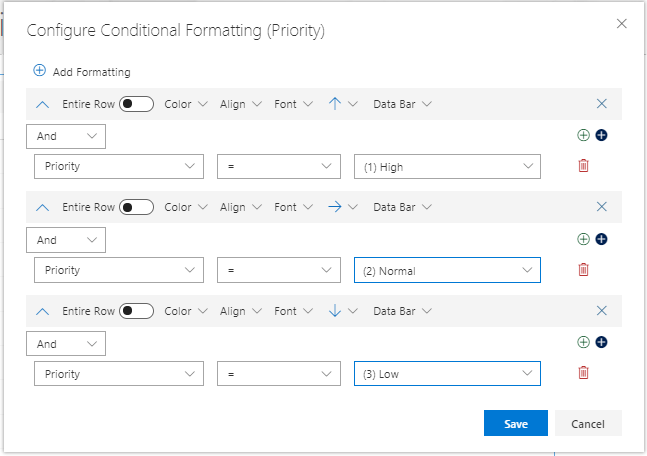Toggle Entire Row switch in second rule
The image size is (647, 456).
tap(137, 207)
